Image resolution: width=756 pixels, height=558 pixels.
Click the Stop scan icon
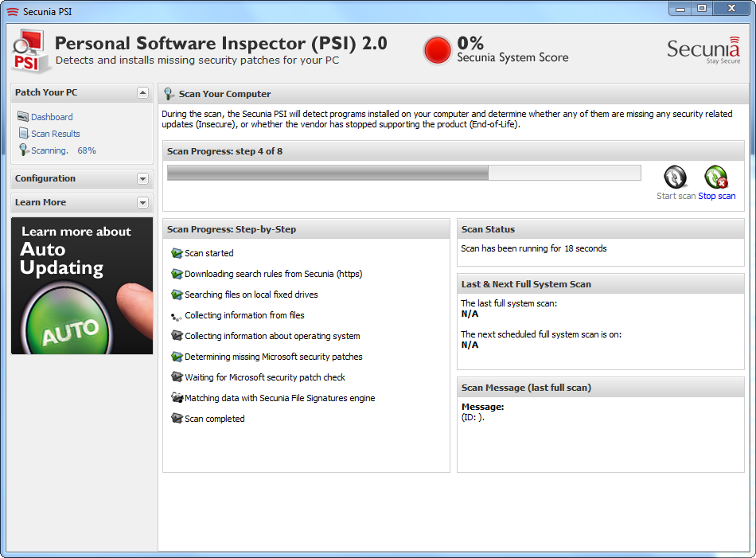(715, 177)
